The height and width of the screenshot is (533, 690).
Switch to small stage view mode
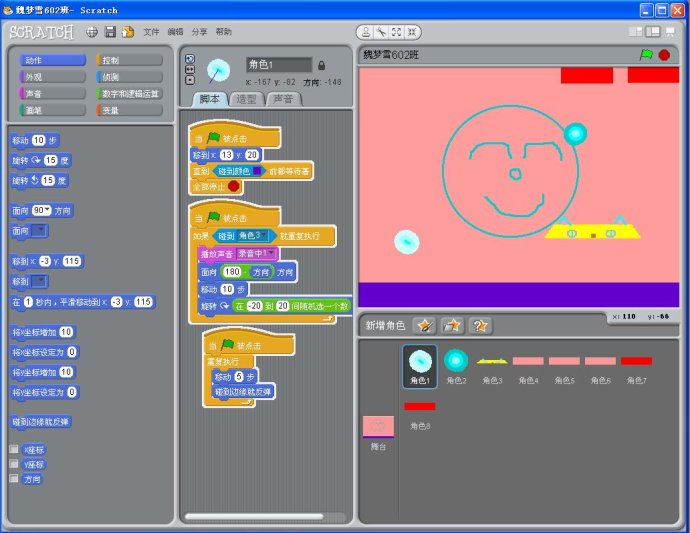[x=635, y=32]
